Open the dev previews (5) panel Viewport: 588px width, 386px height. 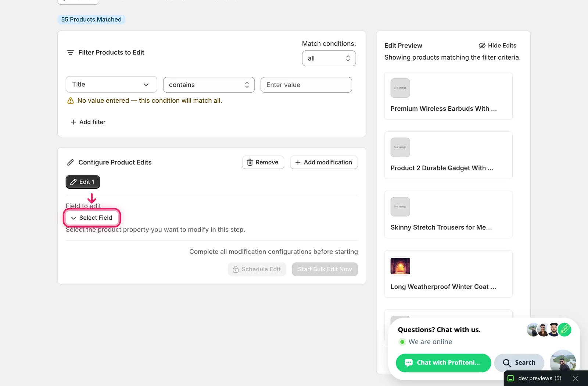coord(539,378)
